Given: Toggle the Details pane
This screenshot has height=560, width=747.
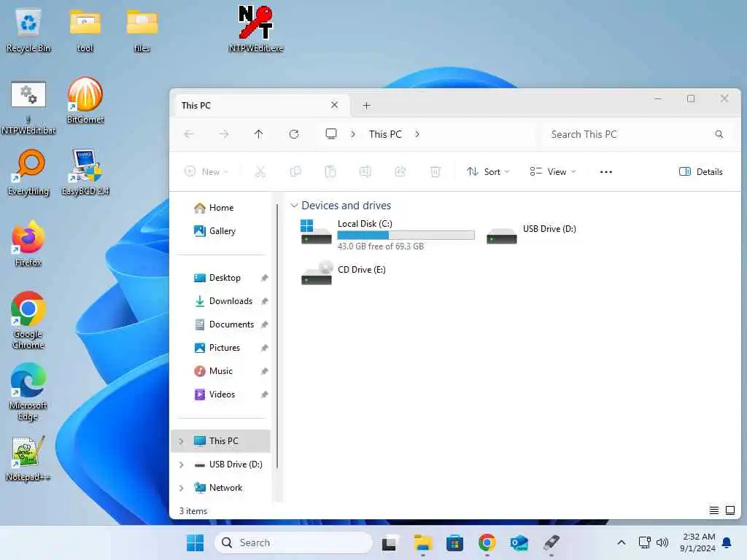Looking at the screenshot, I should tap(700, 172).
